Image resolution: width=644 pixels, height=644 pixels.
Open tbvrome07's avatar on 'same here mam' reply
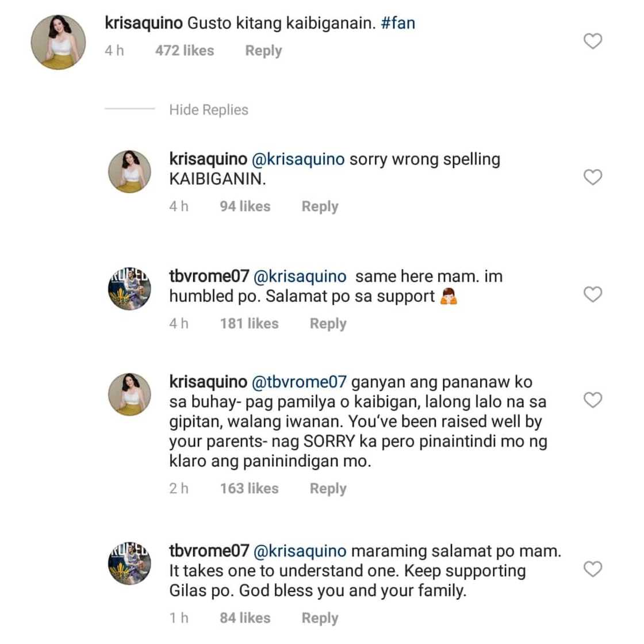point(130,289)
